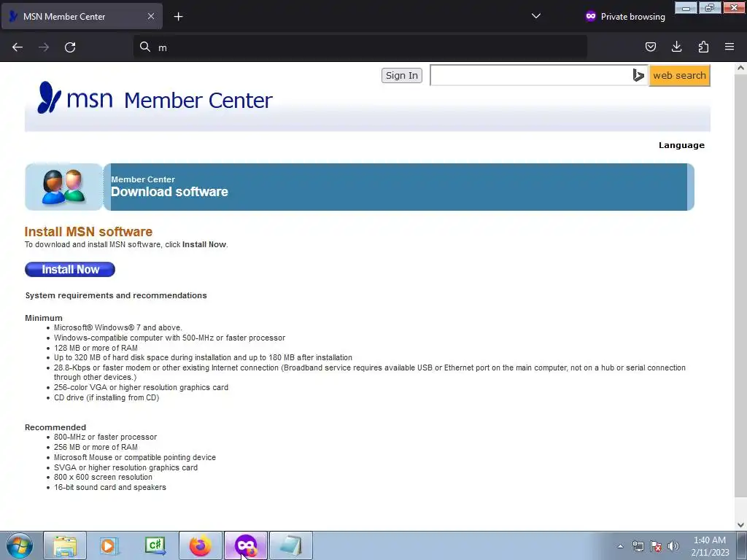This screenshot has width=747, height=560.
Task: Show hidden system tray icons
Action: point(620,546)
